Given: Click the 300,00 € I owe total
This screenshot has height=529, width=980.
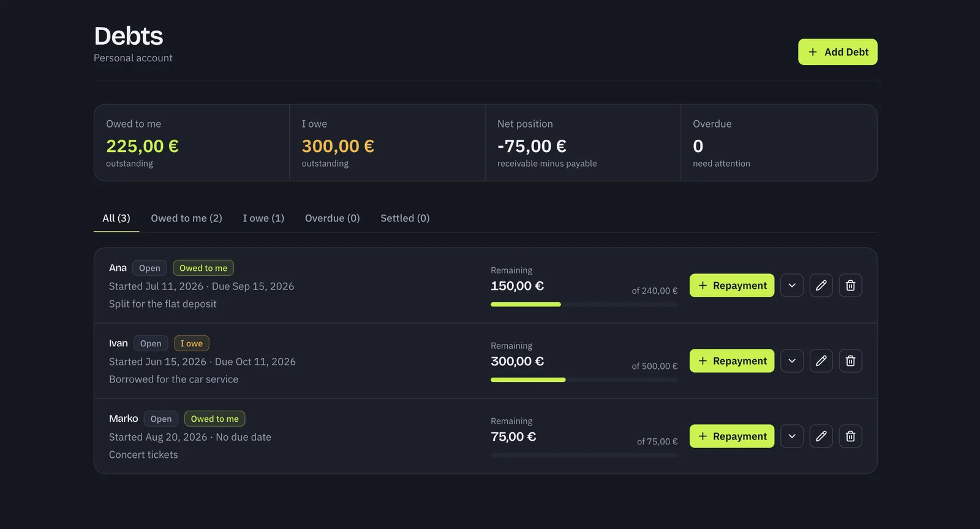Looking at the screenshot, I should click(x=338, y=147).
